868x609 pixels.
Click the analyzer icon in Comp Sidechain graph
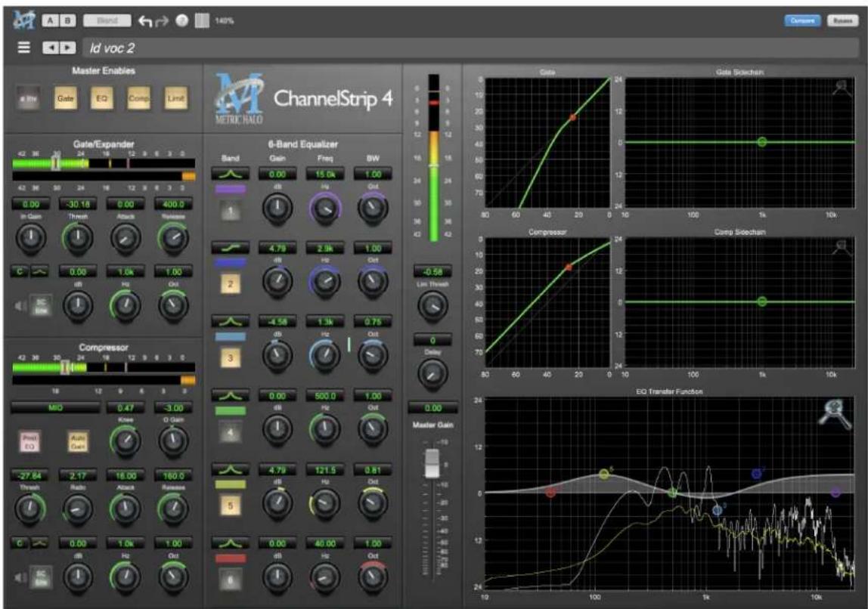click(x=842, y=248)
